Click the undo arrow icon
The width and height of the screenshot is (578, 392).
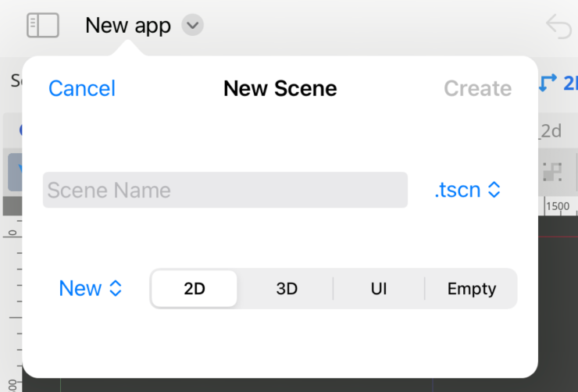pyautogui.click(x=558, y=26)
